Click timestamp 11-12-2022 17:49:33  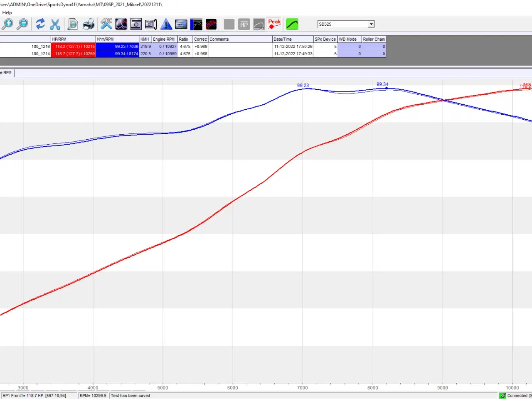click(293, 54)
